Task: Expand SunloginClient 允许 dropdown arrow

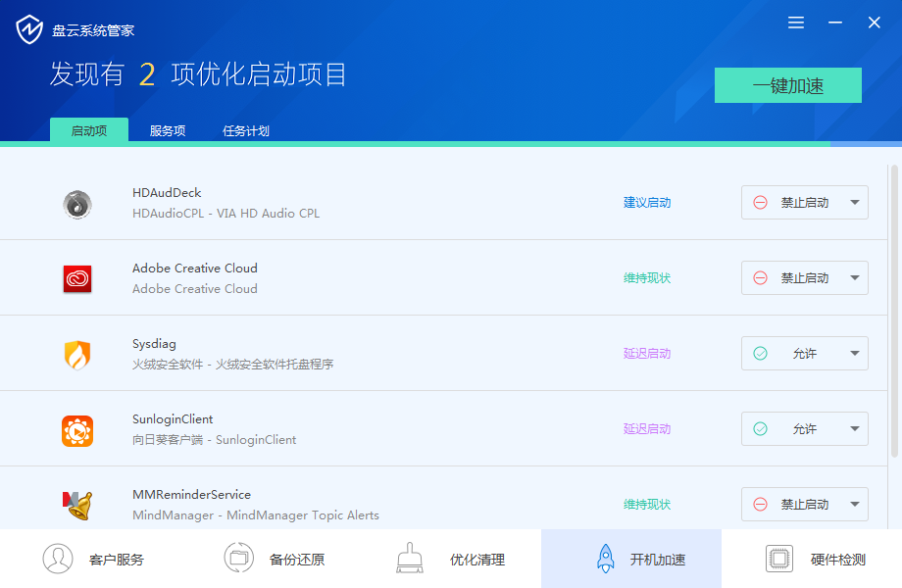Action: 855,428
